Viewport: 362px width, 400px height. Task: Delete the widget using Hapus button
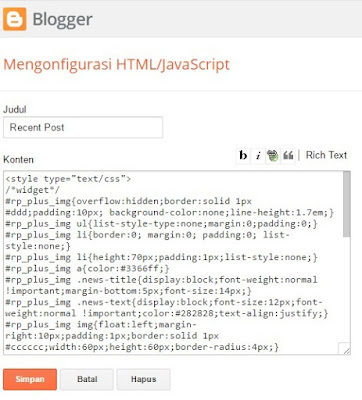(144, 379)
